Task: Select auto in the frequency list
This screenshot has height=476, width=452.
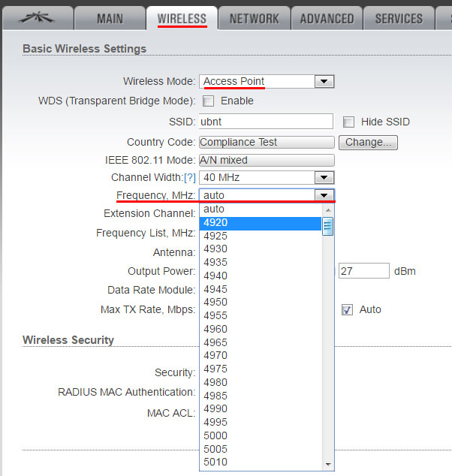Action: tap(260, 209)
